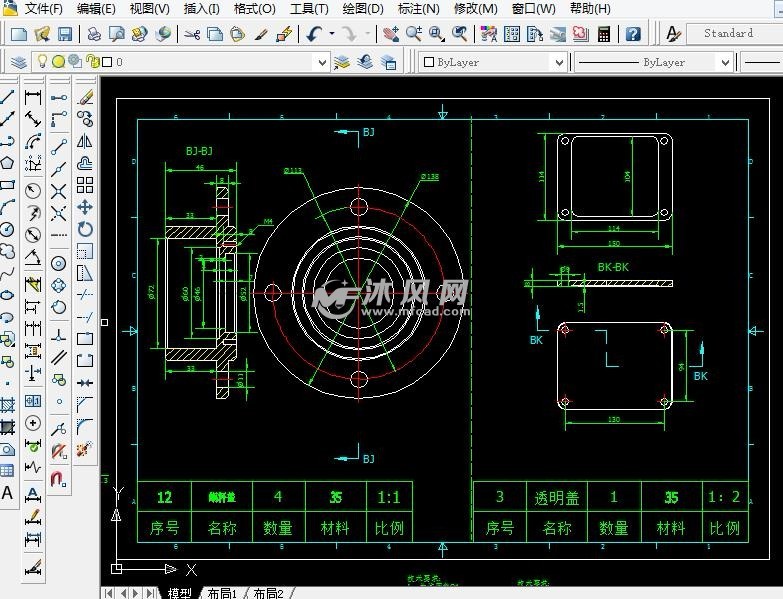783x599 pixels.
Task: Toggle Object Snap magnet icon
Action: (x=58, y=479)
